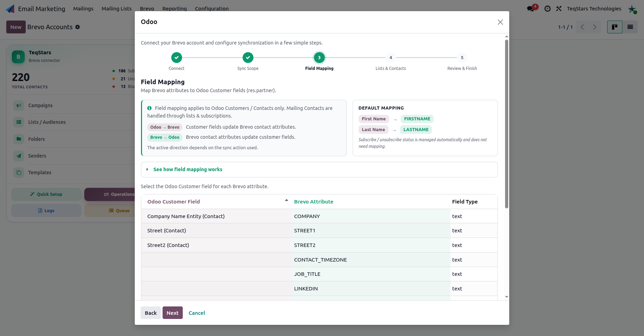Open the Mailings menu
This screenshot has height=336, width=644.
(83, 9)
